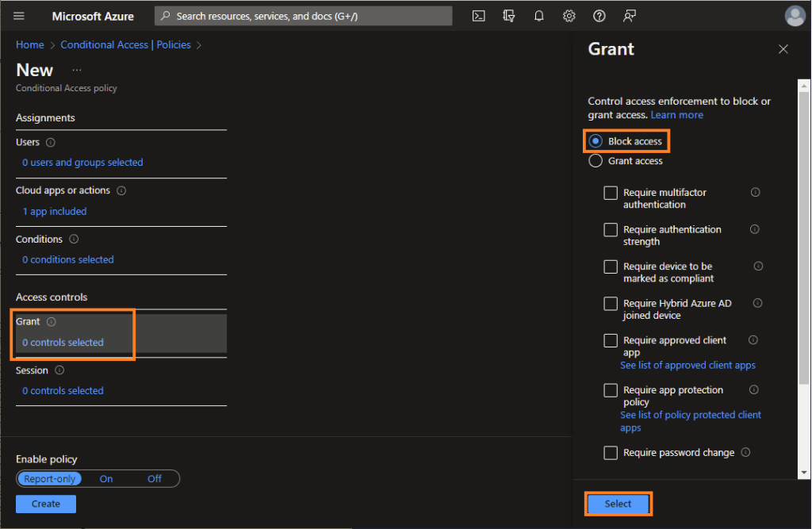Select the Block access radio button

[596, 141]
